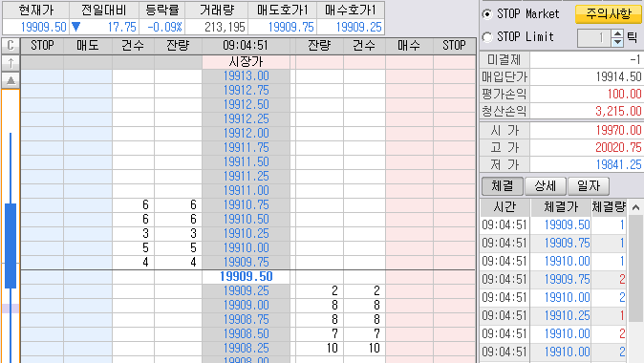
Task: Click the thin up arrow button
Action: pos(11,63)
